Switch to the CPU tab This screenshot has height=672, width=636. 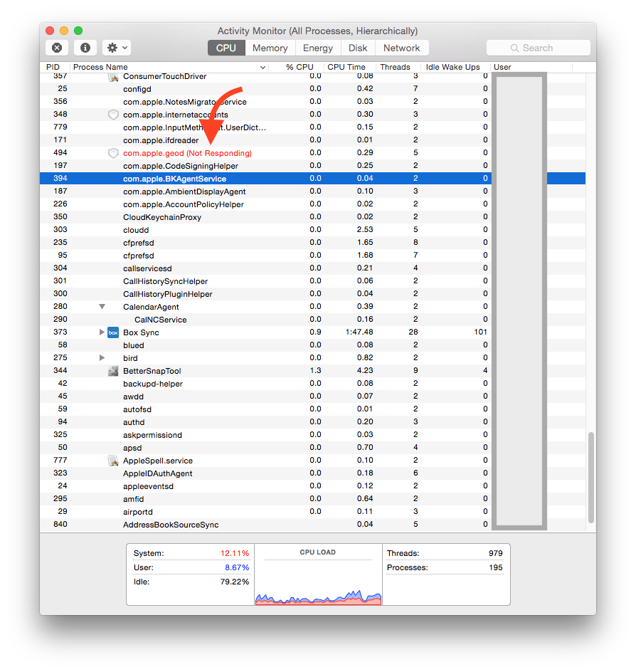click(x=226, y=48)
